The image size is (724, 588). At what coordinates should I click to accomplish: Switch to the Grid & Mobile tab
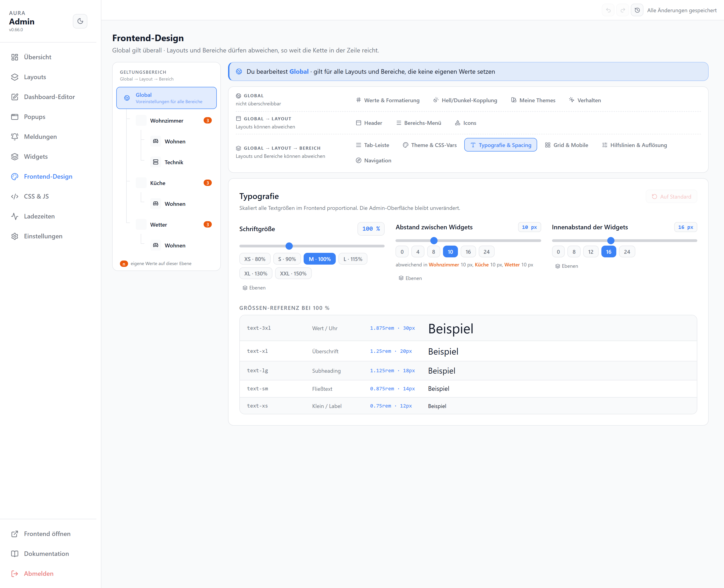567,145
